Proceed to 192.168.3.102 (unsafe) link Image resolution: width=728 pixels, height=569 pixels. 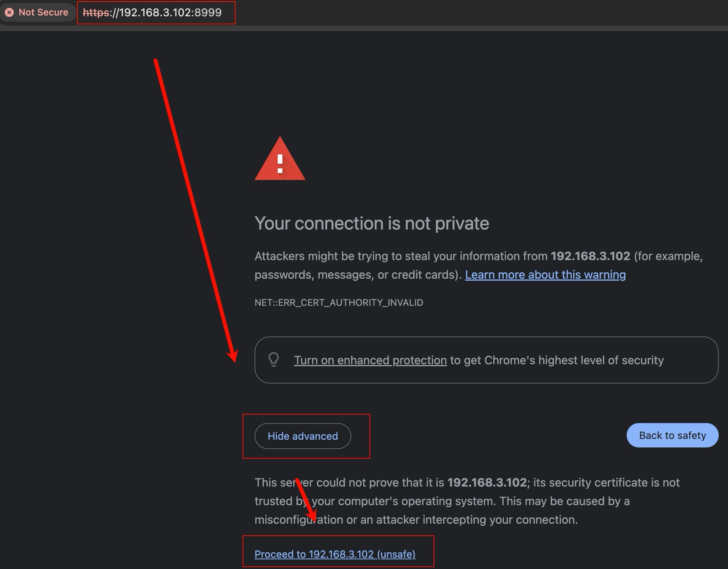[x=335, y=554]
